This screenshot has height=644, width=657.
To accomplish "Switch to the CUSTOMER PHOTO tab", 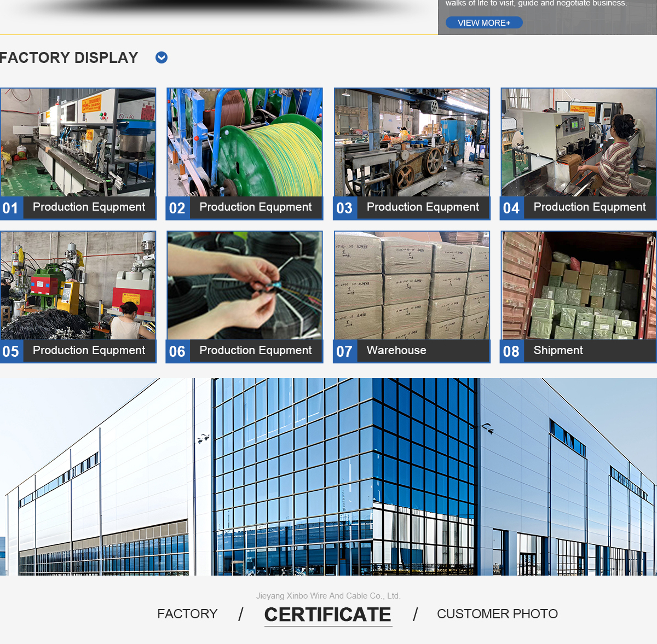I will pyautogui.click(x=497, y=614).
